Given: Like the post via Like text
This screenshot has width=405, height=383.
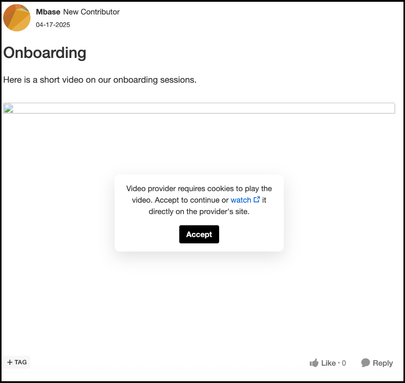Looking at the screenshot, I should tap(328, 363).
